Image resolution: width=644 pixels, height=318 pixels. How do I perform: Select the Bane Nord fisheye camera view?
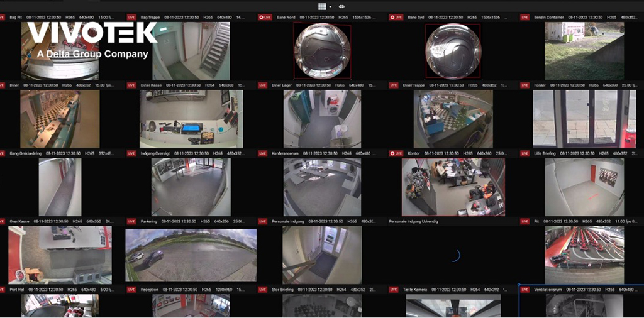point(321,50)
